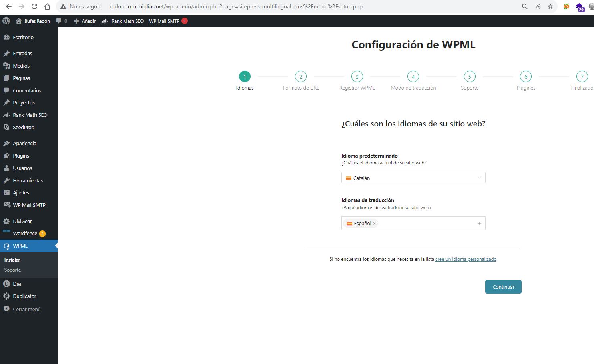Image resolution: width=594 pixels, height=364 pixels.
Task: Click the Entradas pin icon
Action: [6, 53]
